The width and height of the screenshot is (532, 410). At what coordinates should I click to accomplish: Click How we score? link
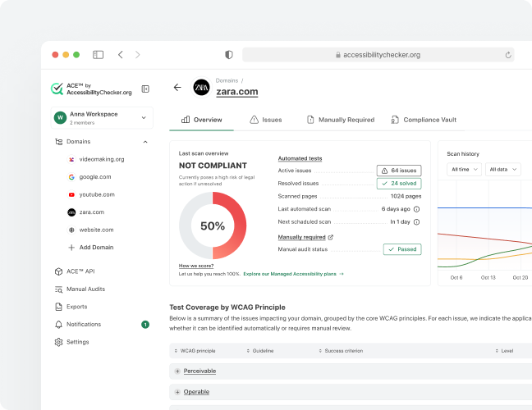pyautogui.click(x=196, y=266)
